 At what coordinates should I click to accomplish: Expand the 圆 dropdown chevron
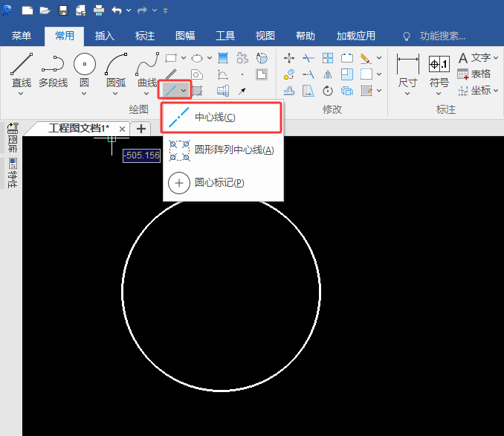tap(84, 94)
